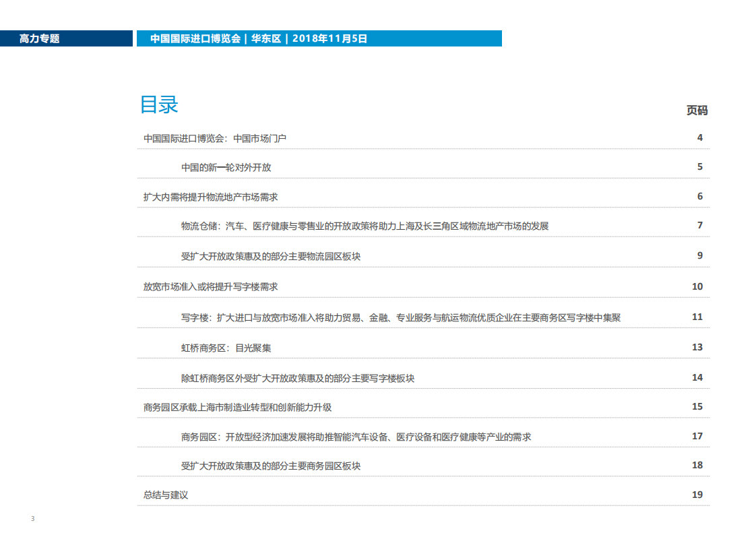Select the 页码 column label
The image size is (756, 535).
pyautogui.click(x=697, y=111)
